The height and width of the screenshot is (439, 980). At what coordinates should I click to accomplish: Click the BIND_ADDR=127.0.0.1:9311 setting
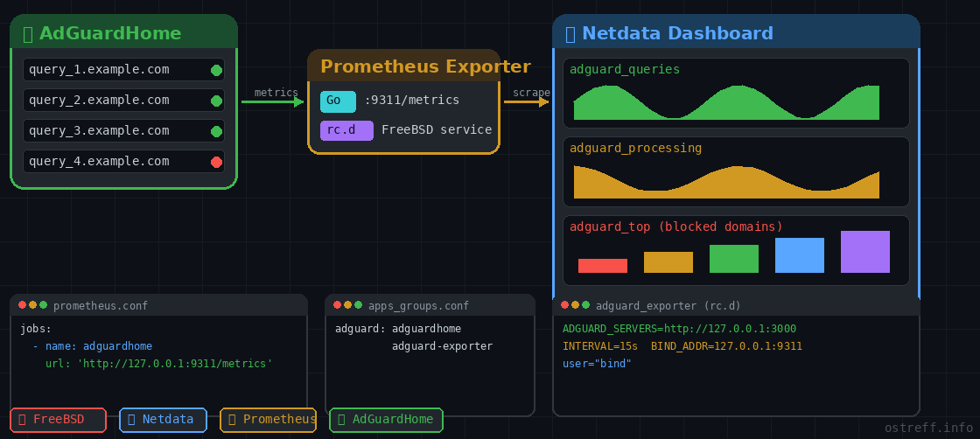click(x=727, y=346)
